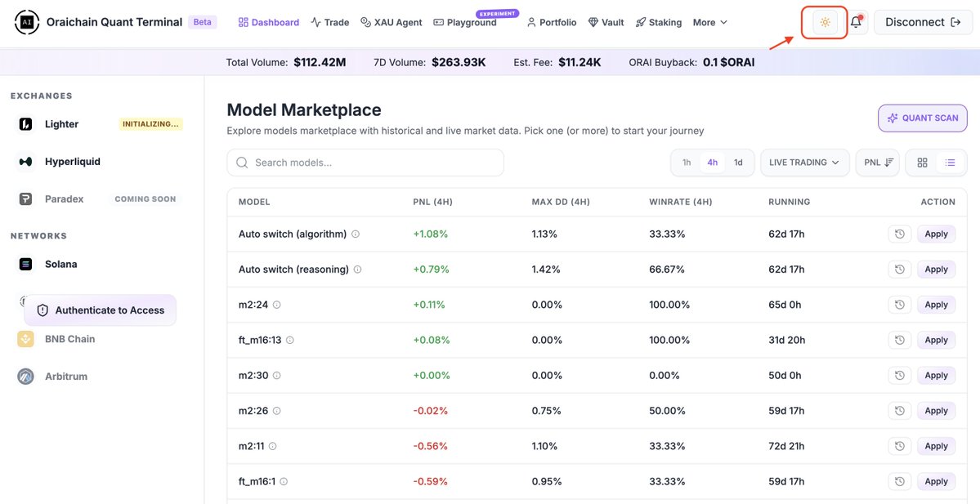Open the Playground tab

tap(465, 23)
